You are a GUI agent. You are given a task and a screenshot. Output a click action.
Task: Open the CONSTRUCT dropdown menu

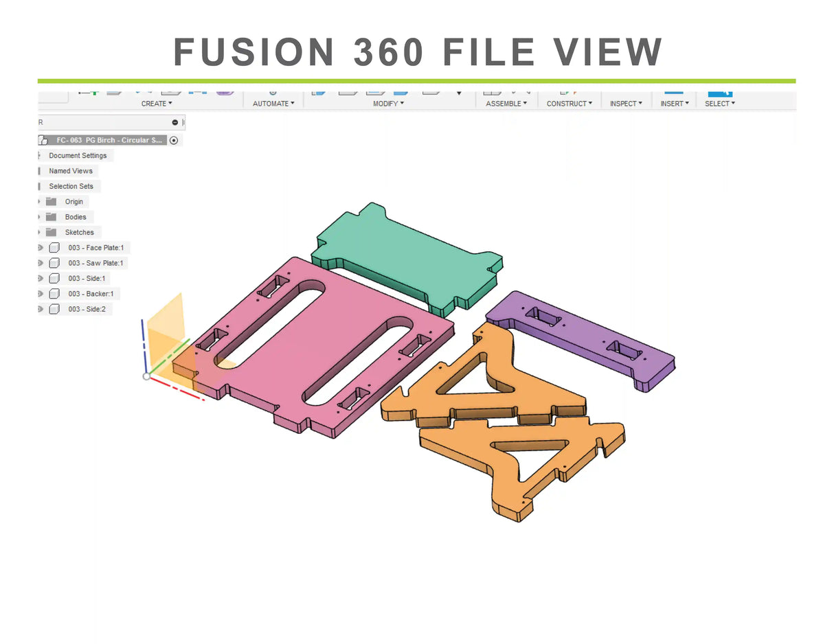click(x=570, y=104)
